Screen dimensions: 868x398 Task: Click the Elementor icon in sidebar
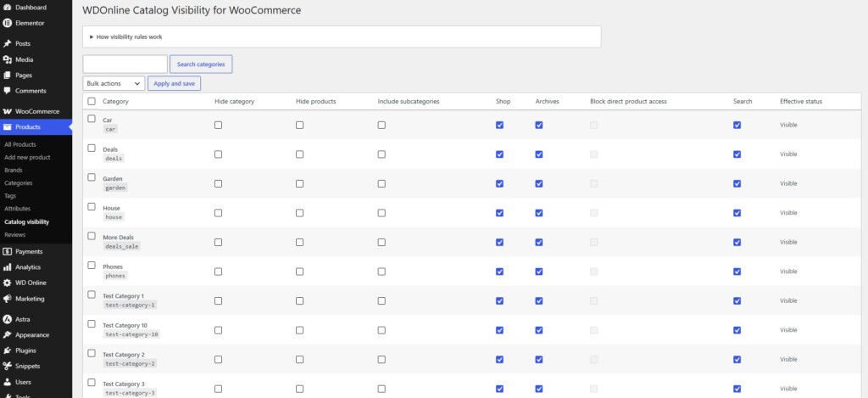(x=7, y=23)
